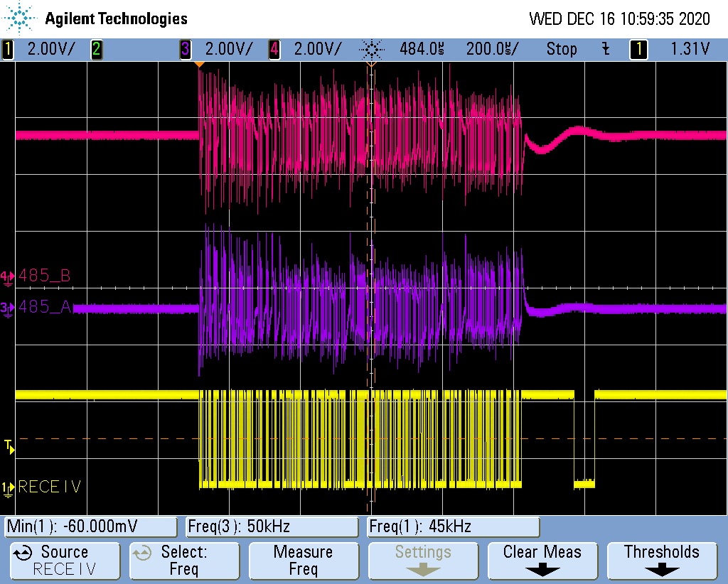Click the hollow time reference marker at top center
The height and width of the screenshot is (584, 728).
click(x=371, y=65)
